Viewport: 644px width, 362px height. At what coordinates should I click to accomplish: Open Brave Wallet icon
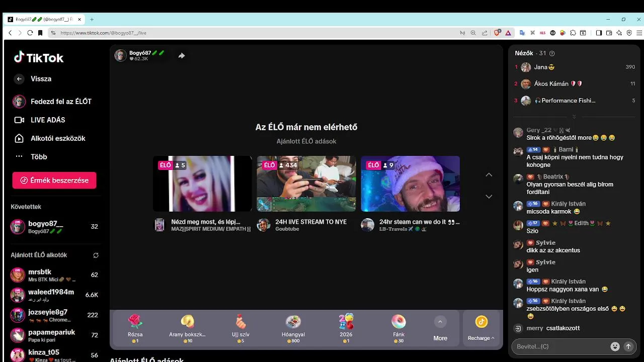(609, 33)
